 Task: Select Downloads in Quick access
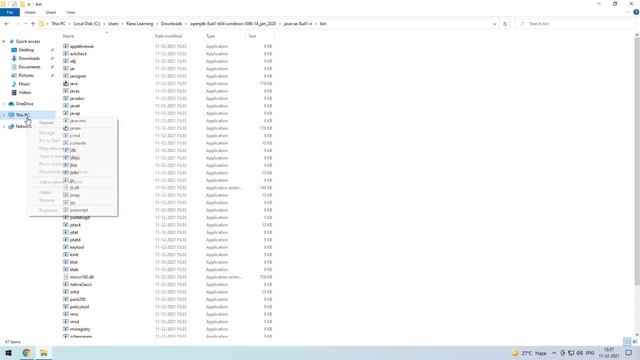[x=29, y=58]
